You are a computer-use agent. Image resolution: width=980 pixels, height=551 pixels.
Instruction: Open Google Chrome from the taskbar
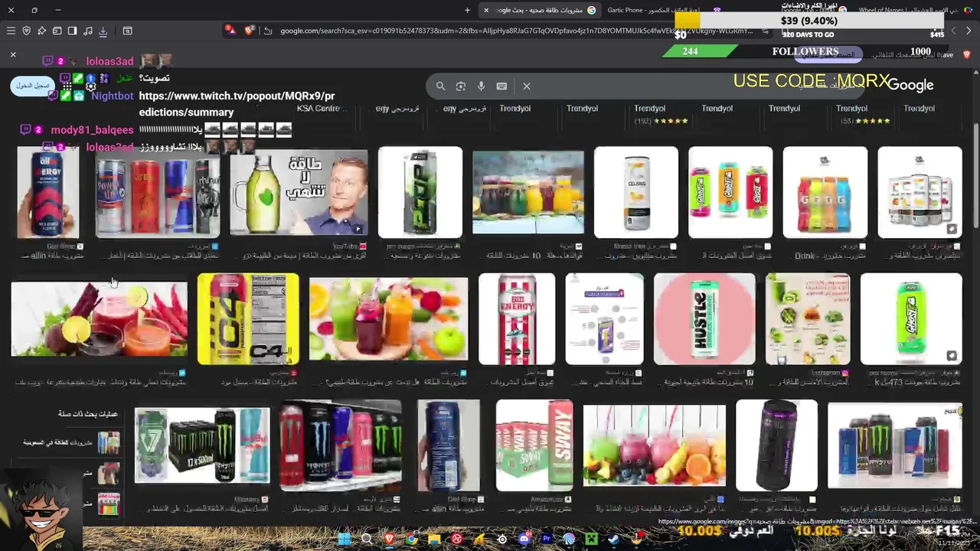pos(412,539)
